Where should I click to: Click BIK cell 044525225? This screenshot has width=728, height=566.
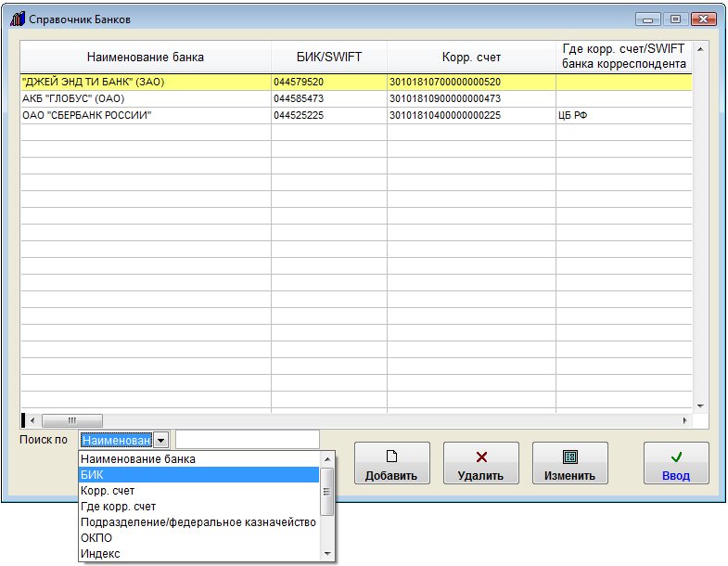(328, 115)
